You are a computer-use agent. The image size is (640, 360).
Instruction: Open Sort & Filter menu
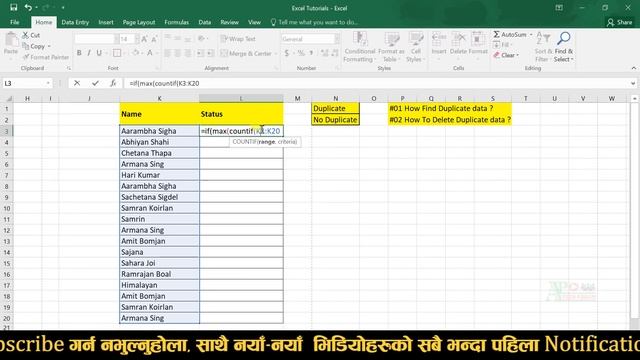click(x=543, y=47)
